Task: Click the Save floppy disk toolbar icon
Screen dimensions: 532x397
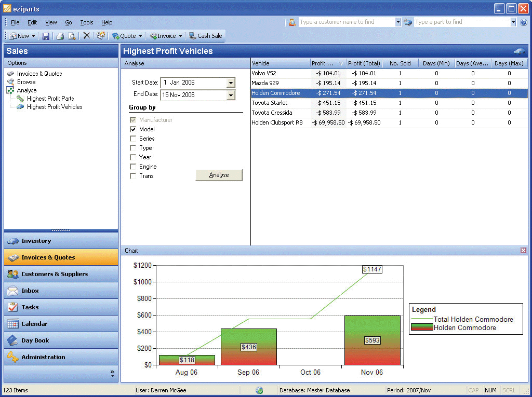Action: pyautogui.click(x=46, y=36)
